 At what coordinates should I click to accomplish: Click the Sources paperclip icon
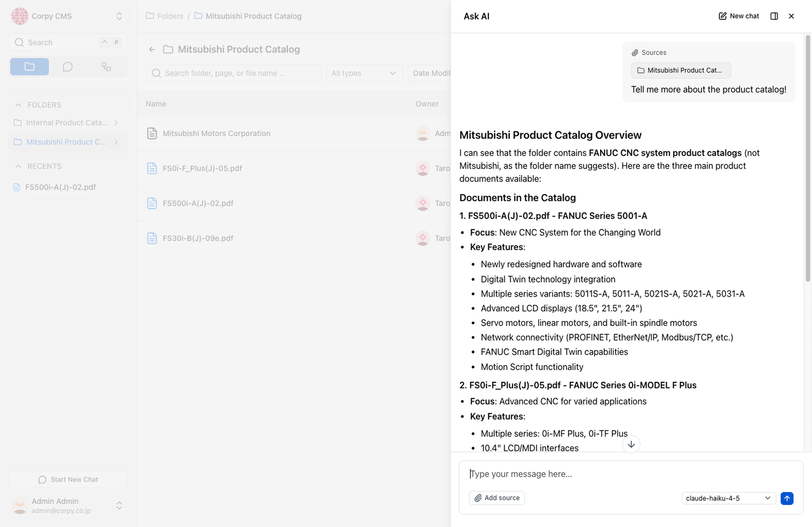(635, 53)
